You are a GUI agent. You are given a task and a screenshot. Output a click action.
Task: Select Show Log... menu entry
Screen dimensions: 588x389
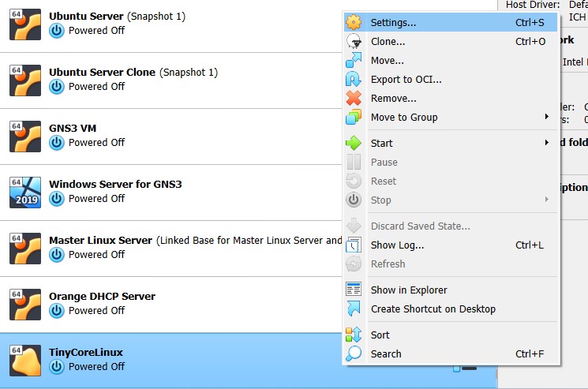point(451,245)
